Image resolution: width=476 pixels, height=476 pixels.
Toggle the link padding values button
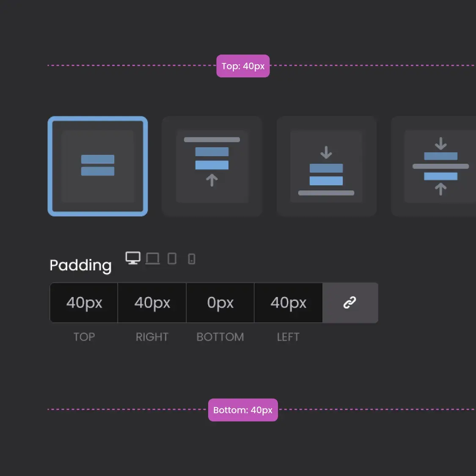click(x=350, y=303)
